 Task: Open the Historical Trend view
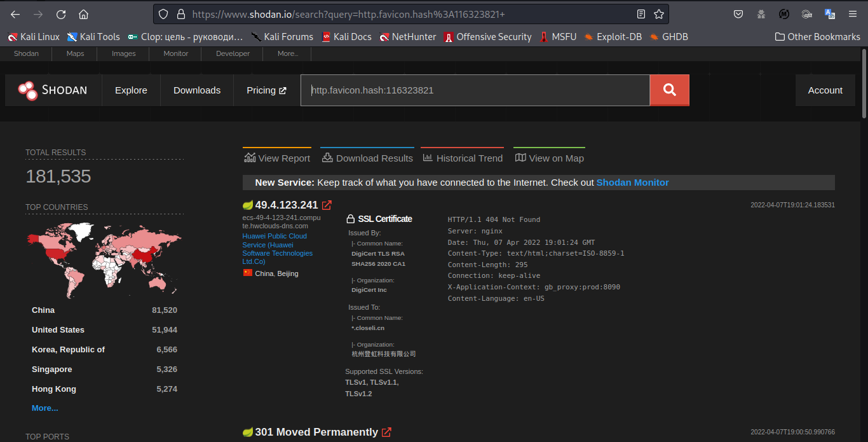463,158
